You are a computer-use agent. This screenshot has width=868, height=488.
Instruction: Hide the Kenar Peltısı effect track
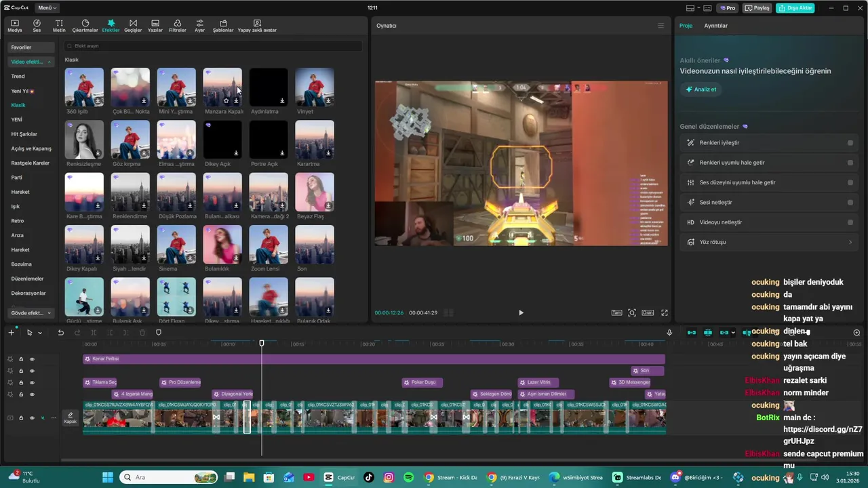[32, 359]
